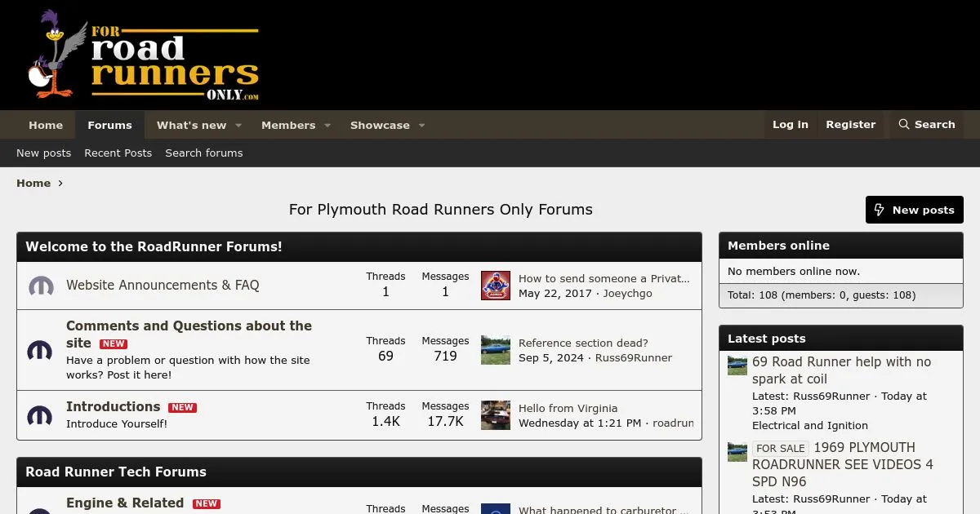Click the Comments and Questions forum Mopar icon

click(x=40, y=351)
